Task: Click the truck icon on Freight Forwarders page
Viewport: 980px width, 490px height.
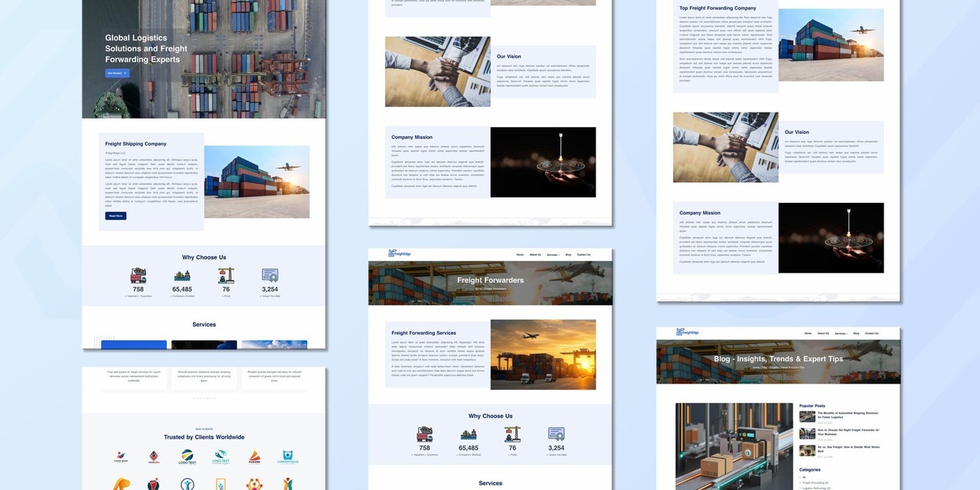Action: (x=424, y=434)
